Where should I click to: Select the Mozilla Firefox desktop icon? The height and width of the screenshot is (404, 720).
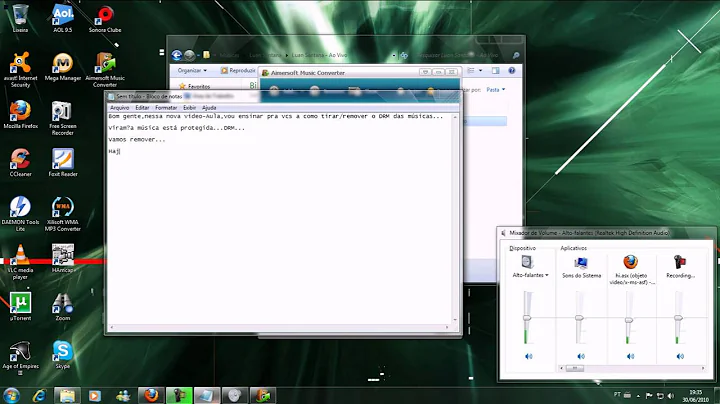[x=20, y=115]
